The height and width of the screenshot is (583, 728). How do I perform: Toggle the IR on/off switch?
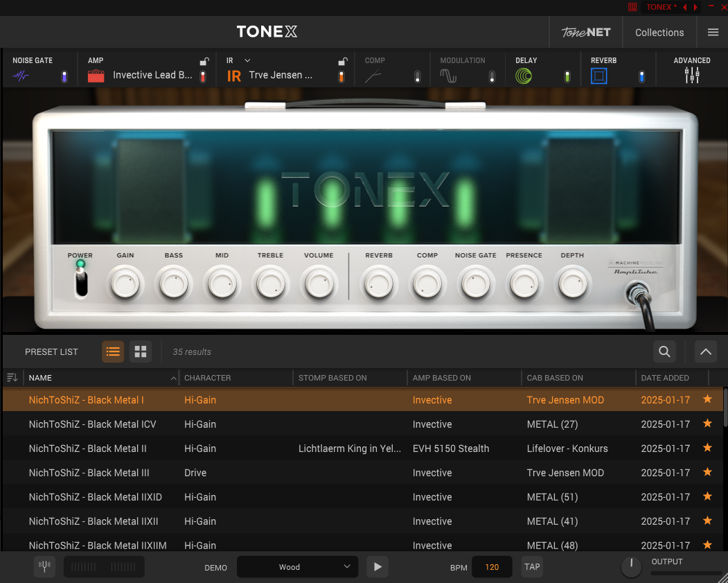(x=341, y=77)
